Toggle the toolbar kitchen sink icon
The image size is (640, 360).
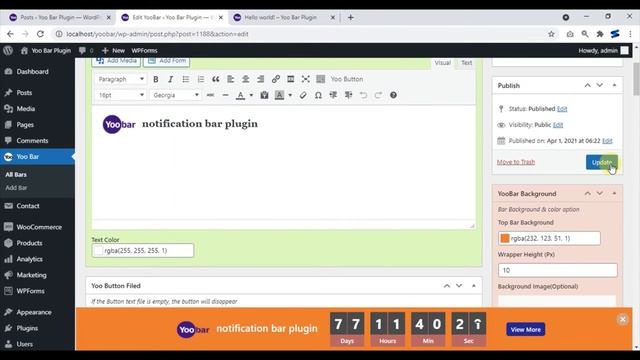(320, 79)
